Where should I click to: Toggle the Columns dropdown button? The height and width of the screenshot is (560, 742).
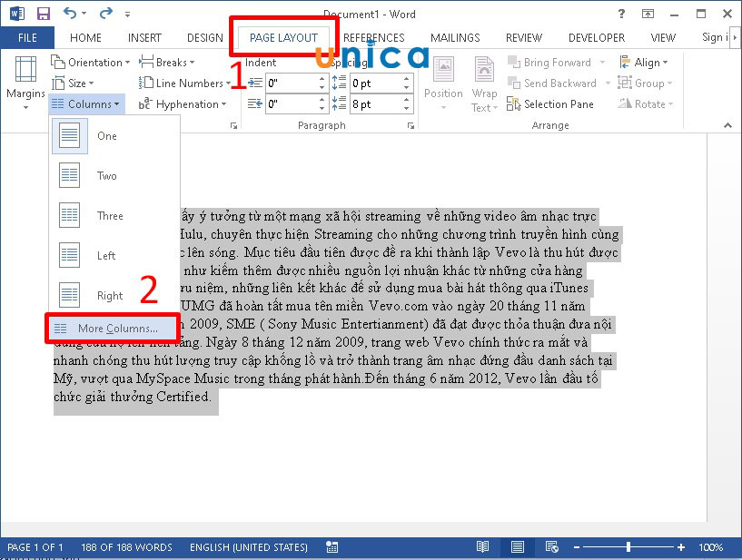[85, 104]
